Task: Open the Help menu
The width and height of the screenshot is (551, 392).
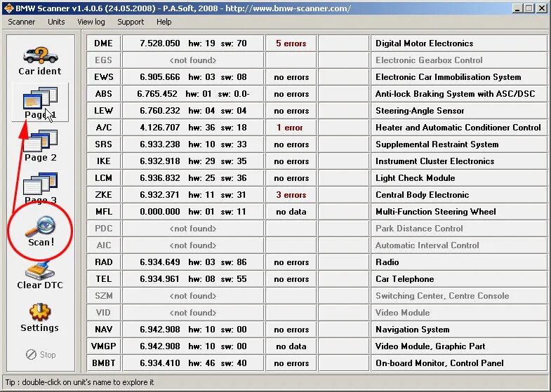Action: tap(164, 22)
